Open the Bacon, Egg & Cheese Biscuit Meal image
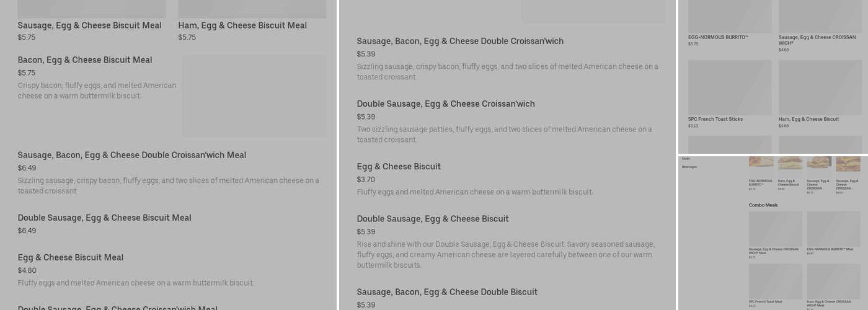The image size is (868, 310). (254, 95)
